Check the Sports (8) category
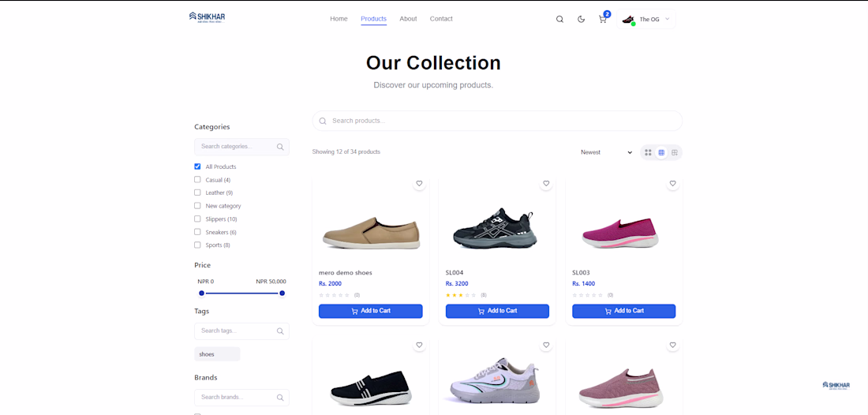This screenshot has width=868, height=415. point(197,245)
